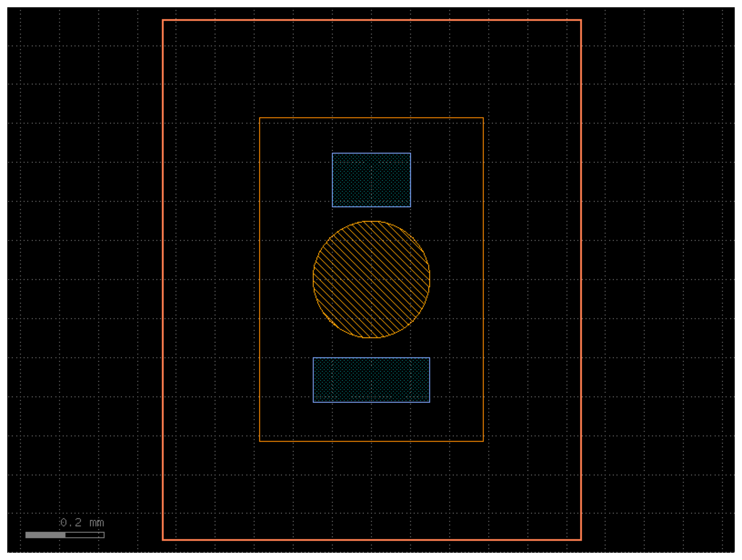Select the lower wide blue-outlined dotted rectangle
Screen dimensions: 742x560
371,380
